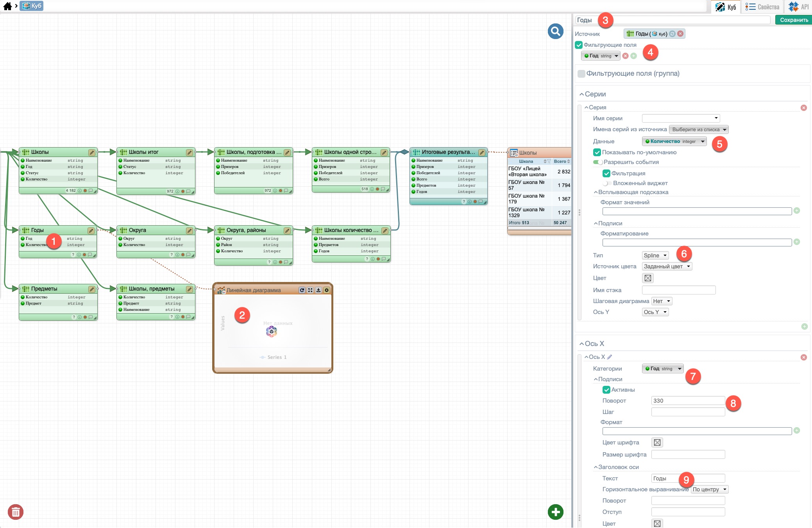Expand Линейная диаграмма widget to fullscreen

(310, 290)
